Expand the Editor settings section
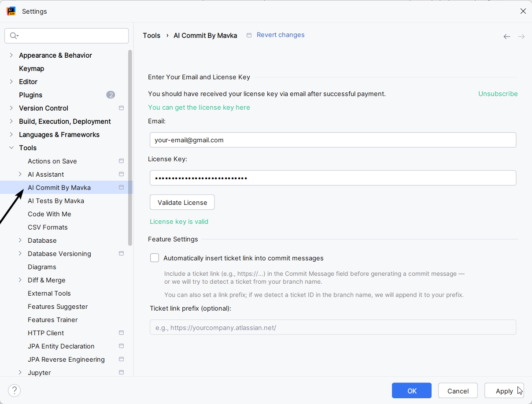Image resolution: width=532 pixels, height=404 pixels. point(11,82)
